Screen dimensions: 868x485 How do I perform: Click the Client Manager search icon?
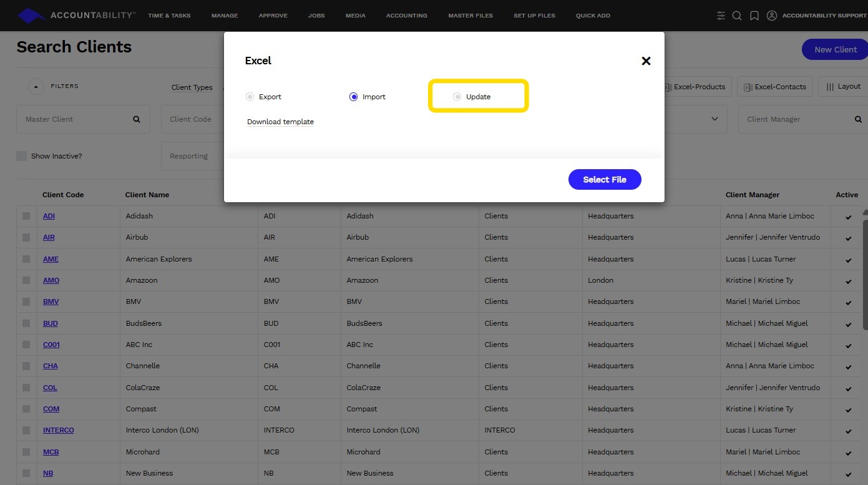[859, 119]
